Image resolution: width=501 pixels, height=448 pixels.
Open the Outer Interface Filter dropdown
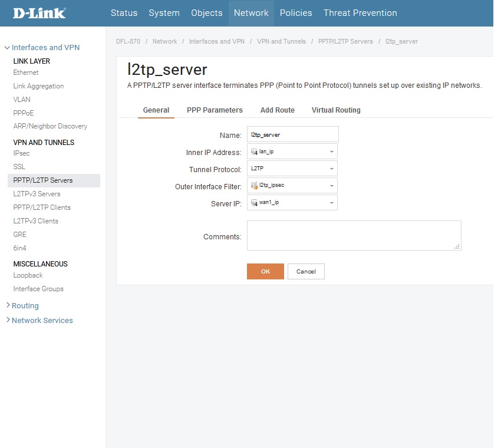pyautogui.click(x=332, y=186)
